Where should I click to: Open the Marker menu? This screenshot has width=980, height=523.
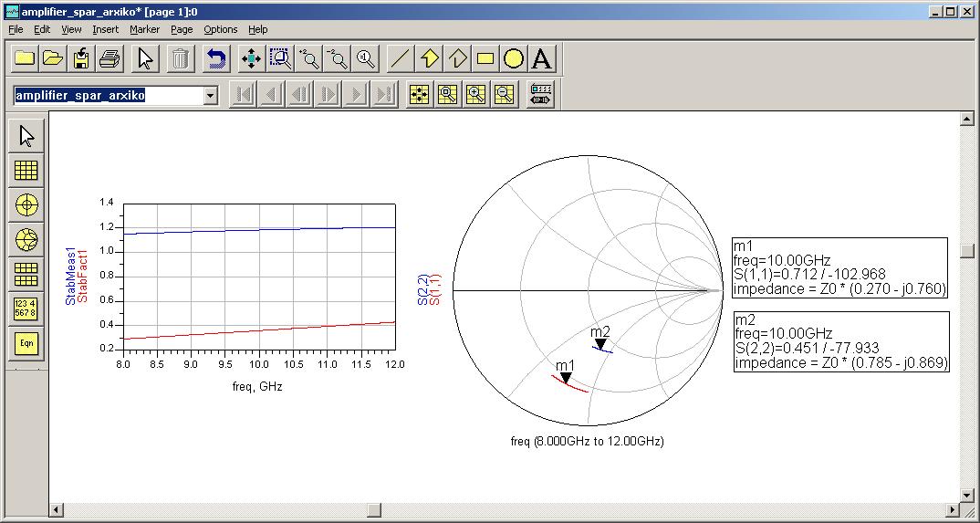[x=144, y=29]
